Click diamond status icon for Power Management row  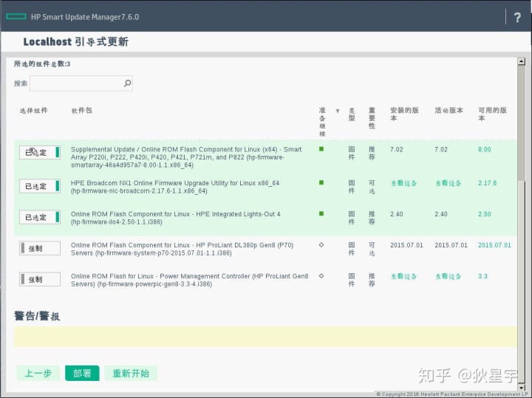point(321,276)
